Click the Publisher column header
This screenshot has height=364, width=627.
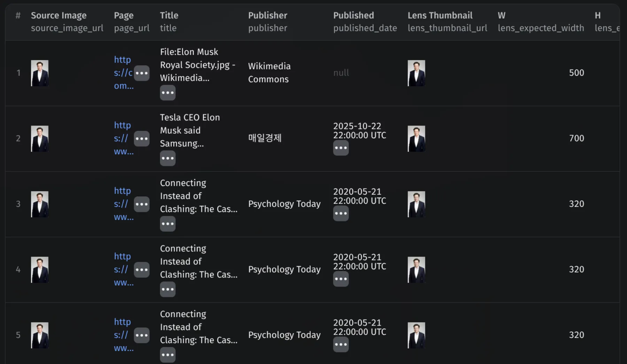(268, 15)
